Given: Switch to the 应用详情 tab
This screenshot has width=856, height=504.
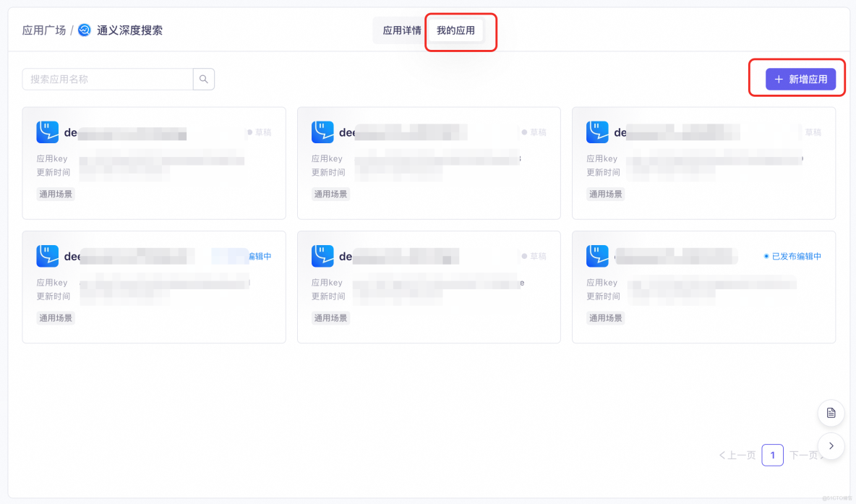Looking at the screenshot, I should click(402, 30).
